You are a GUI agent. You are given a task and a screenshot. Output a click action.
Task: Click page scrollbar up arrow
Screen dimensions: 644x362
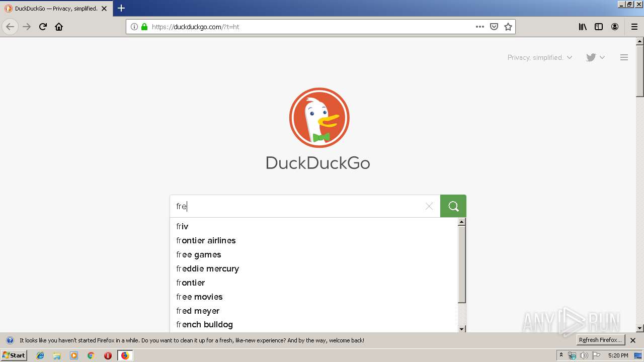[x=640, y=41]
